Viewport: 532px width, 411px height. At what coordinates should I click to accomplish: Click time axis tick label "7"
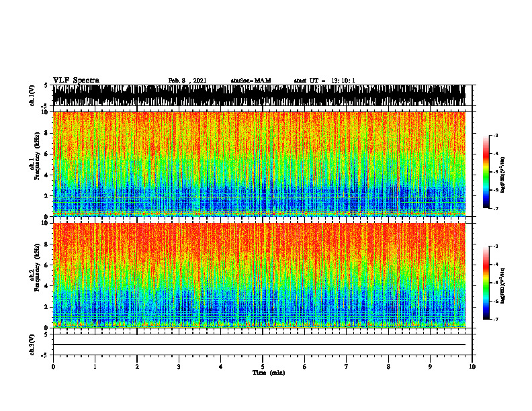click(x=347, y=367)
